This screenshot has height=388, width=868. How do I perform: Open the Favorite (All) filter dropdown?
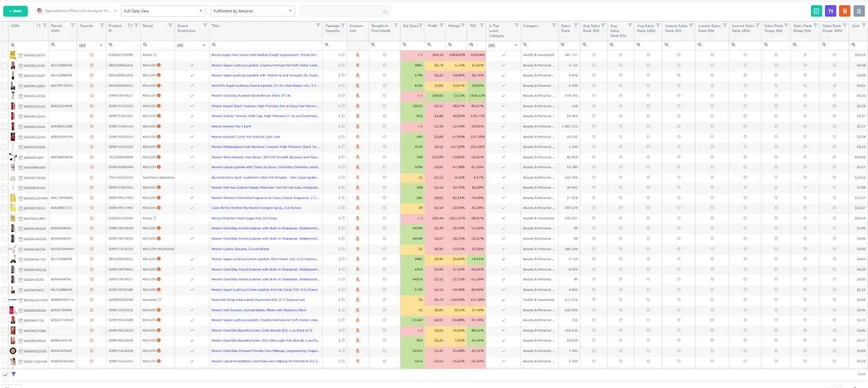click(92, 45)
